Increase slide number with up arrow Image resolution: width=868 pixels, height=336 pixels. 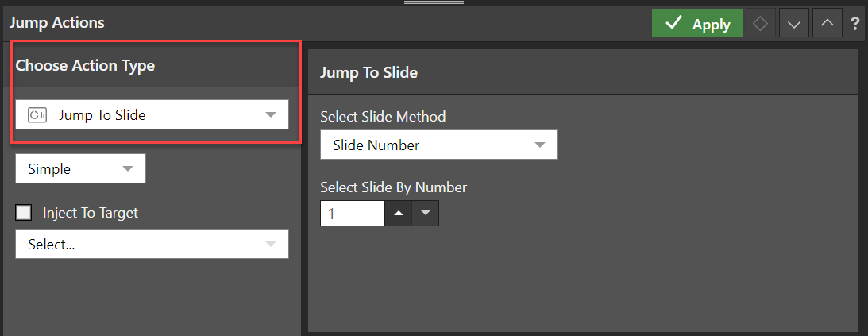coord(399,213)
